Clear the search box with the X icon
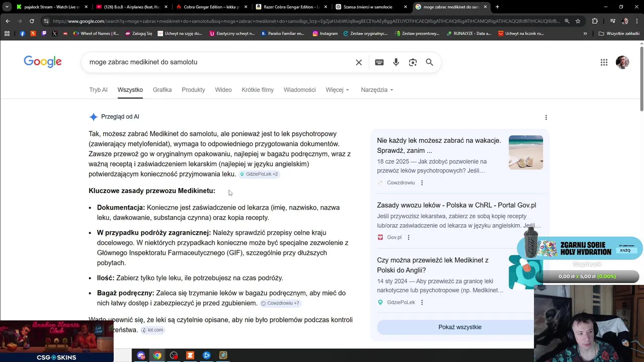The width and height of the screenshot is (644, 362). click(x=359, y=62)
